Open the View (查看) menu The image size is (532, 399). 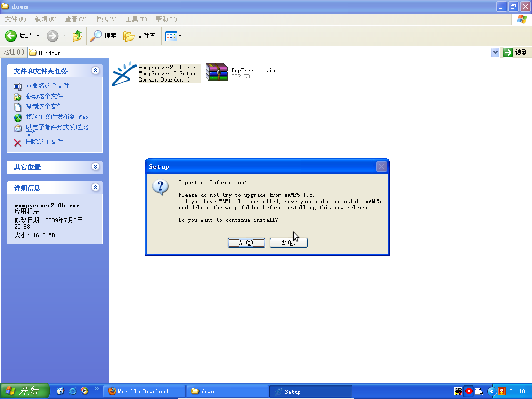76,19
